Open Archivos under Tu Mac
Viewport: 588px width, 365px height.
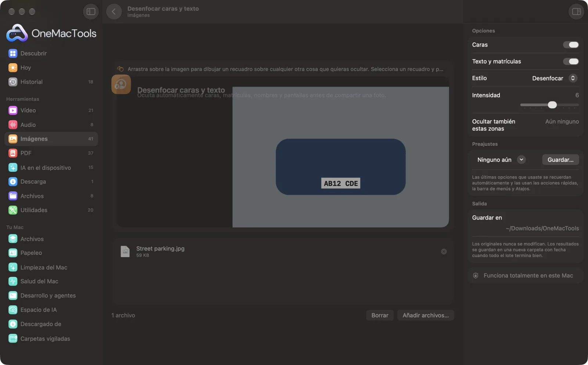(x=51, y=239)
